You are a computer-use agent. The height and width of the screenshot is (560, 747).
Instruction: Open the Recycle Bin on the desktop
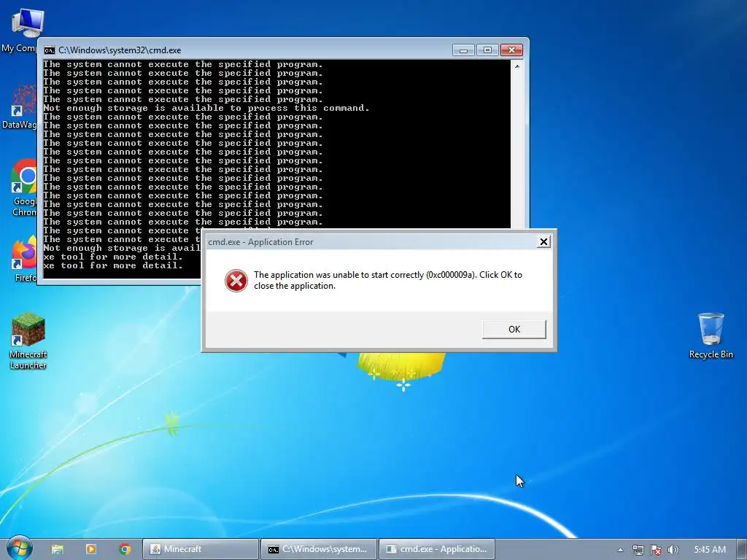click(x=711, y=335)
